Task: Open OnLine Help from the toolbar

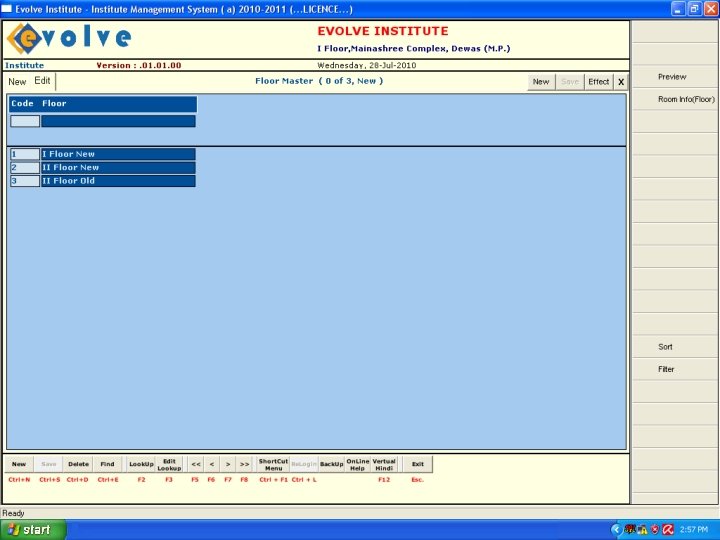Action: click(358, 464)
